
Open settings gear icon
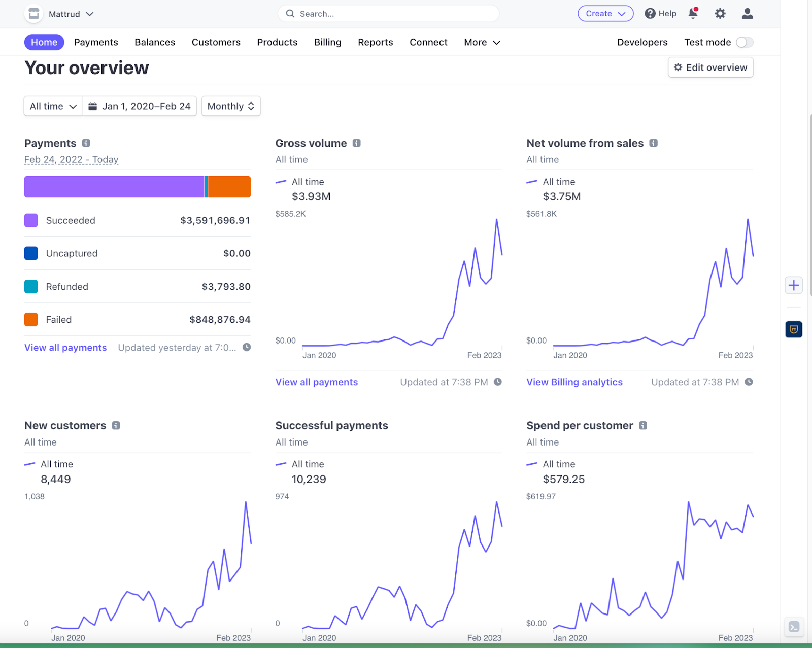click(x=720, y=14)
